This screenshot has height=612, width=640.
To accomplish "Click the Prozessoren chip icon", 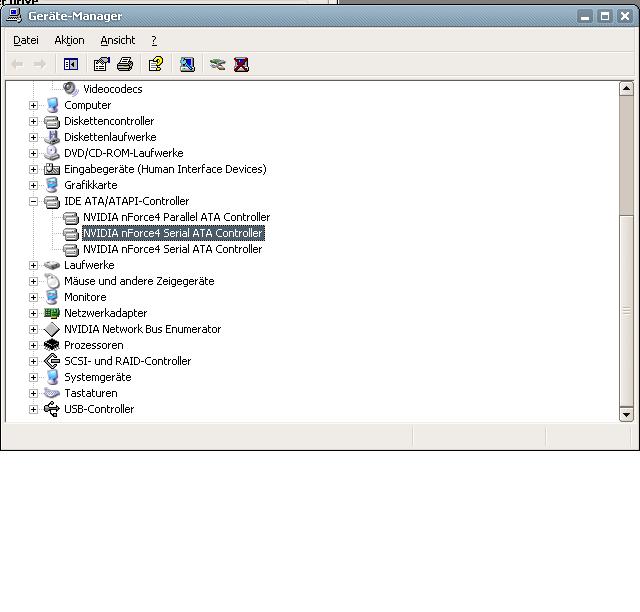I will point(52,345).
